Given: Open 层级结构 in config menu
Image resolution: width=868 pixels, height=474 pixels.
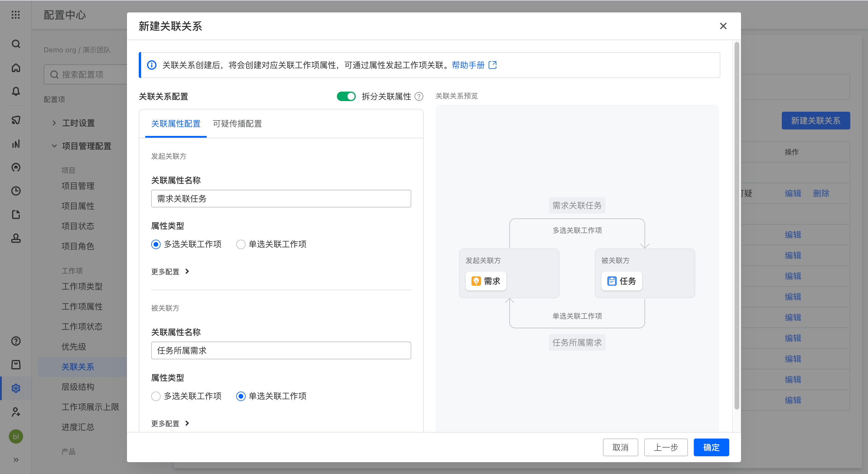Looking at the screenshot, I should [77, 387].
